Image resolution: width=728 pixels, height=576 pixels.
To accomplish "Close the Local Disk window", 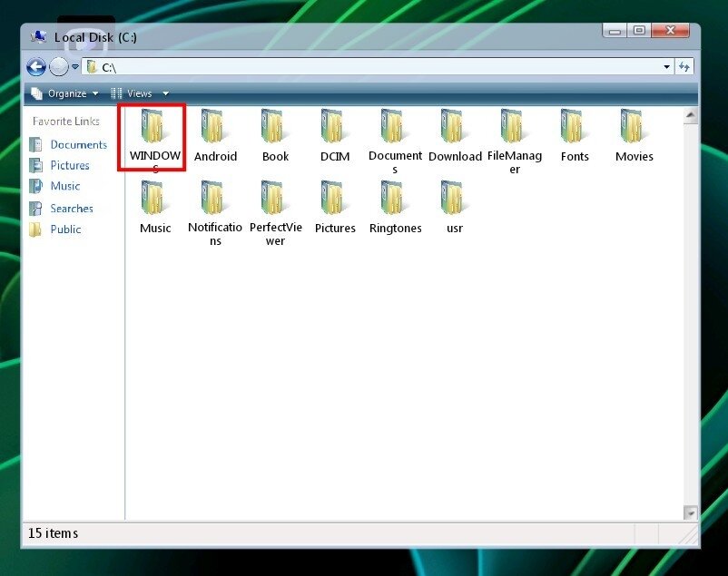I will coord(671,31).
